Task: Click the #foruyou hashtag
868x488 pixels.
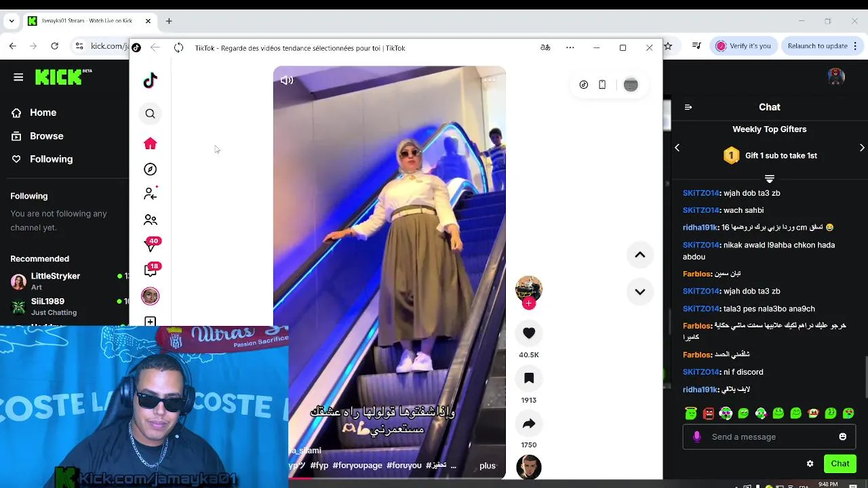Action: [x=404, y=466]
